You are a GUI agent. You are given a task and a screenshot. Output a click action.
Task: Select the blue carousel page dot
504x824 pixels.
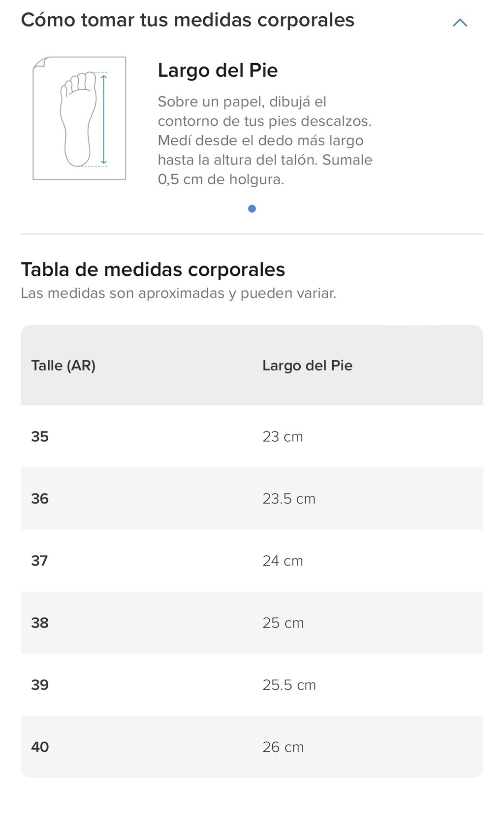tap(252, 209)
